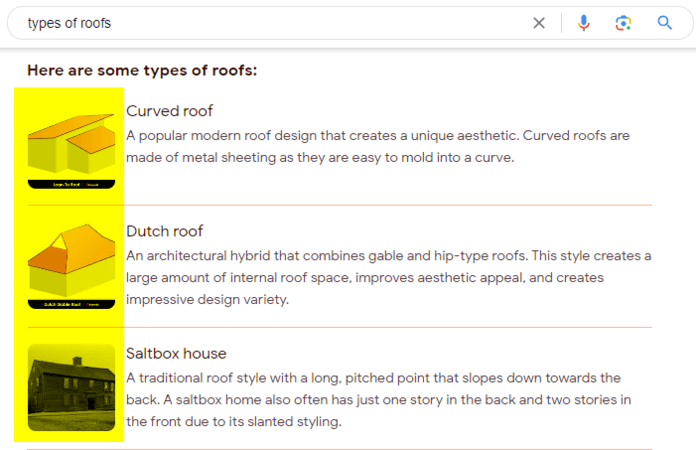Click the black caption bar under Dutch roof image

coord(71,304)
